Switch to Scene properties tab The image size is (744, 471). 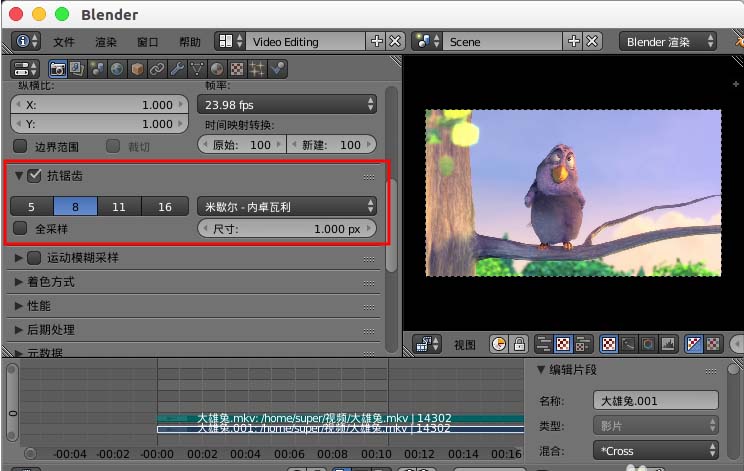click(x=97, y=69)
